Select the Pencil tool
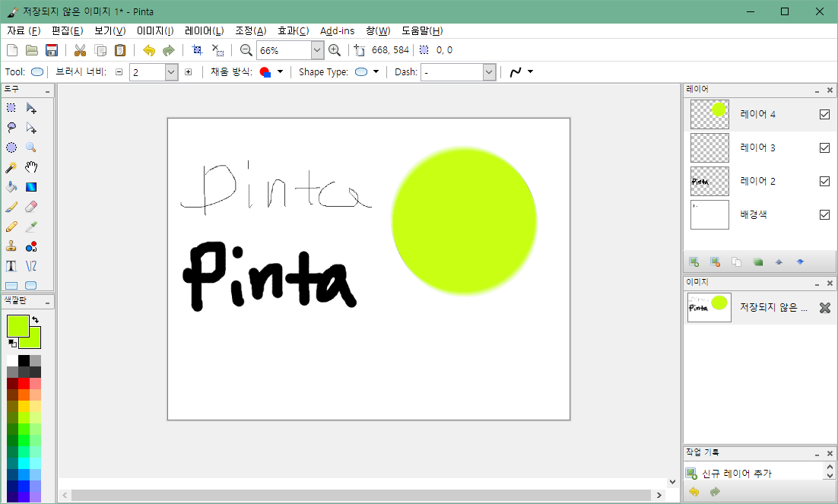This screenshot has width=838, height=504. click(11, 227)
